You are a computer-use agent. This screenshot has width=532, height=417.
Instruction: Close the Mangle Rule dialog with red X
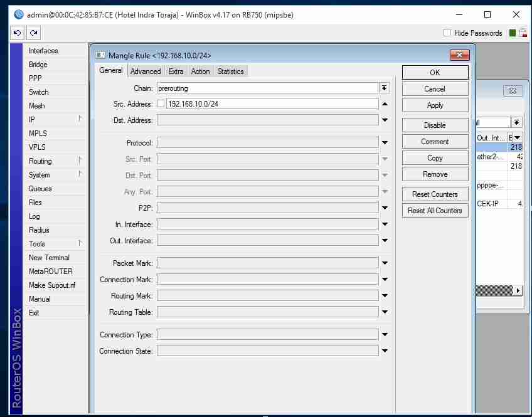(459, 55)
